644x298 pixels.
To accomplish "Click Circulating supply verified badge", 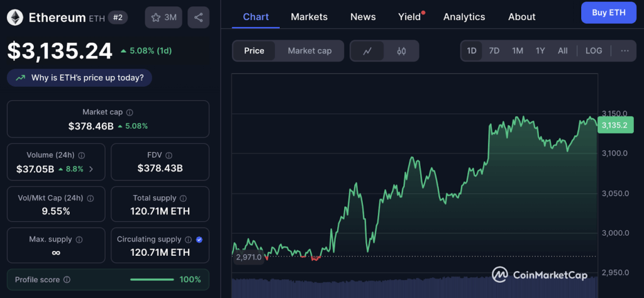I will tap(199, 240).
